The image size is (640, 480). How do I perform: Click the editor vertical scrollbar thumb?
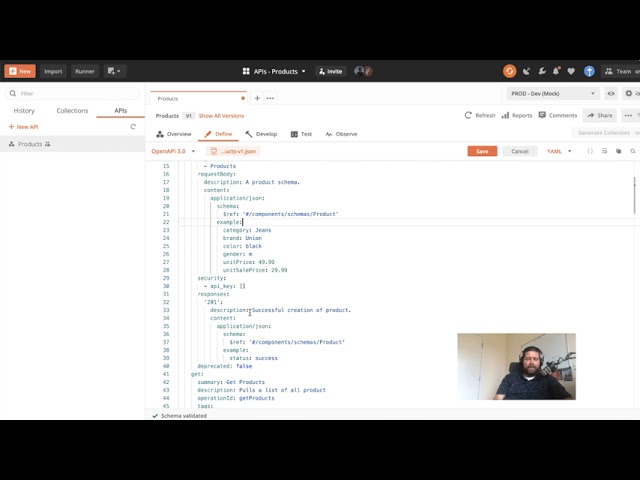tap(635, 195)
